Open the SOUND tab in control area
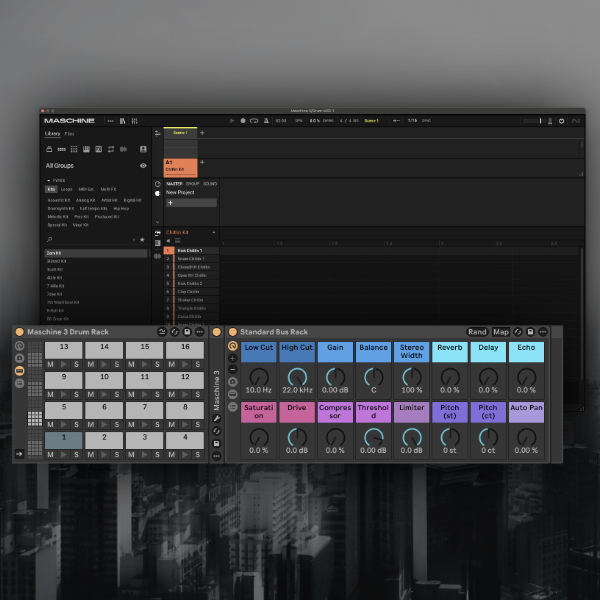Viewport: 600px width, 600px height. (210, 184)
